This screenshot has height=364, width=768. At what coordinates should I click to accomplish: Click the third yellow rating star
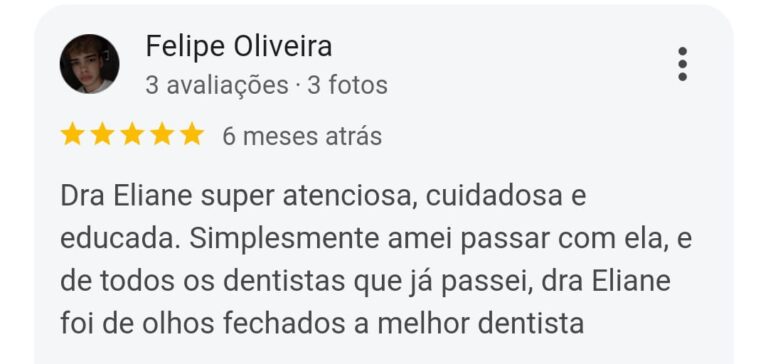point(132,135)
